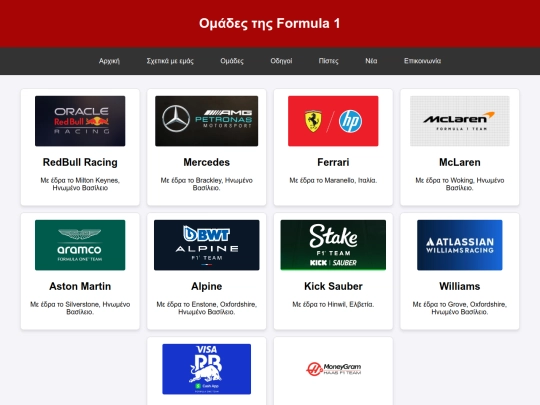Open the Σχετικά με εμάς page
The image size is (540, 405).
tap(170, 61)
